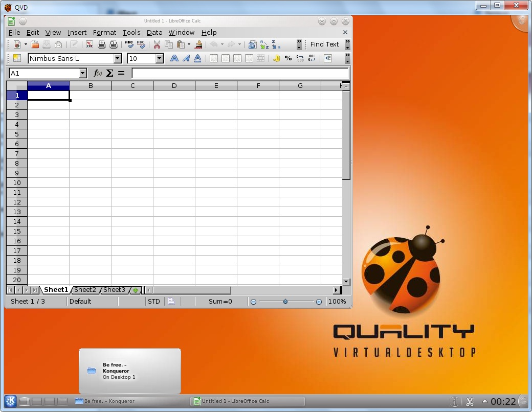This screenshot has height=412, width=532.
Task: Toggle bold text formatting
Action: tap(174, 58)
